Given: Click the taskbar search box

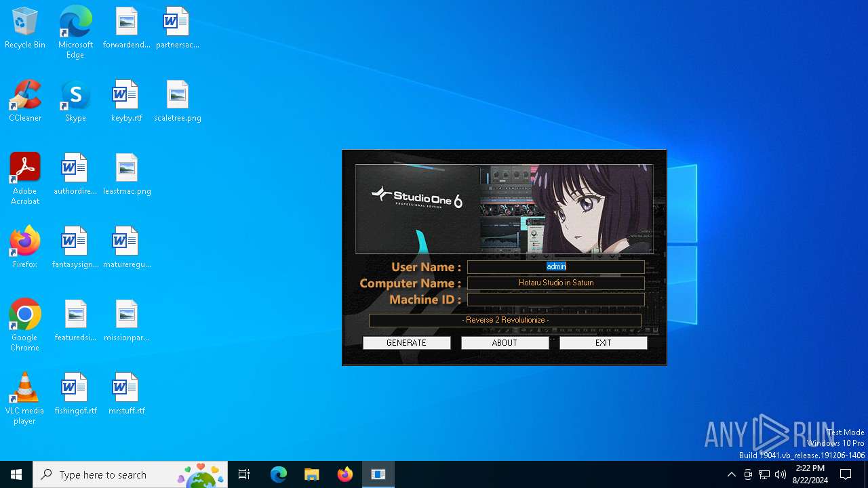Looking at the screenshot, I should pos(130,474).
